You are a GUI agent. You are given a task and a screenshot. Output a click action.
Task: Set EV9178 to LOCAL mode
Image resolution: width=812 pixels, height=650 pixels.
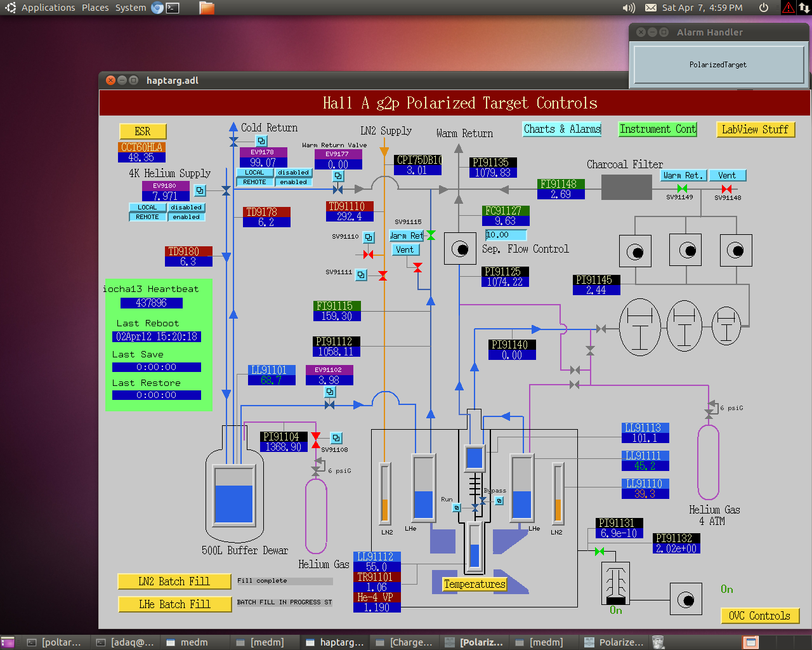click(x=254, y=173)
